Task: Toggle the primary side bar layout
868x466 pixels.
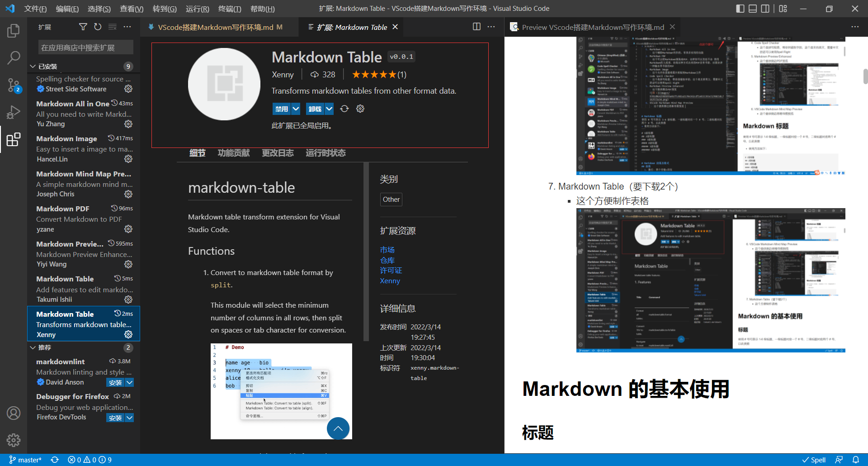Action: pyautogui.click(x=740, y=9)
